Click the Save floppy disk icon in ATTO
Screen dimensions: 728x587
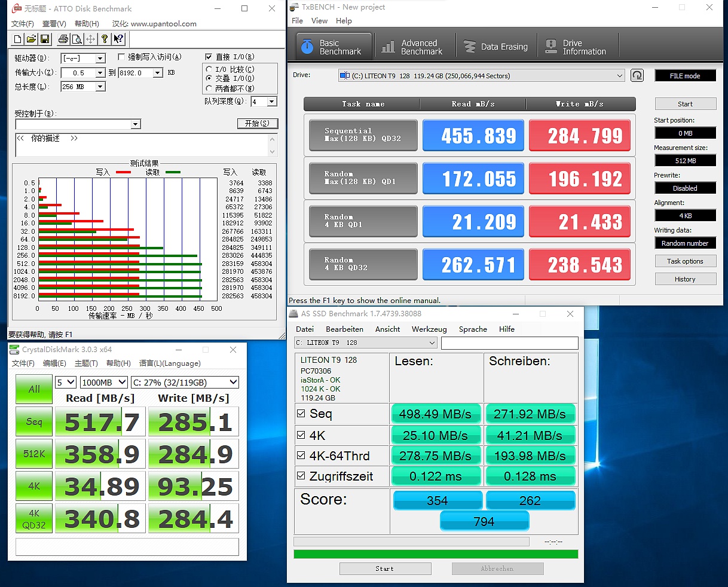pyautogui.click(x=45, y=39)
